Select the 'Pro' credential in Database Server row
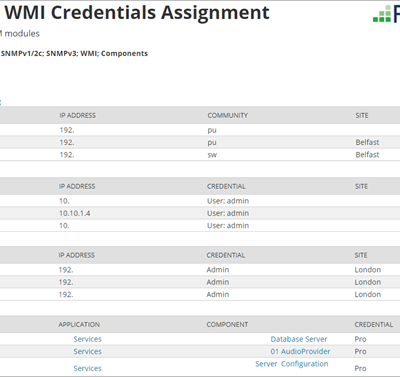This screenshot has width=400, height=377. pyautogui.click(x=360, y=339)
